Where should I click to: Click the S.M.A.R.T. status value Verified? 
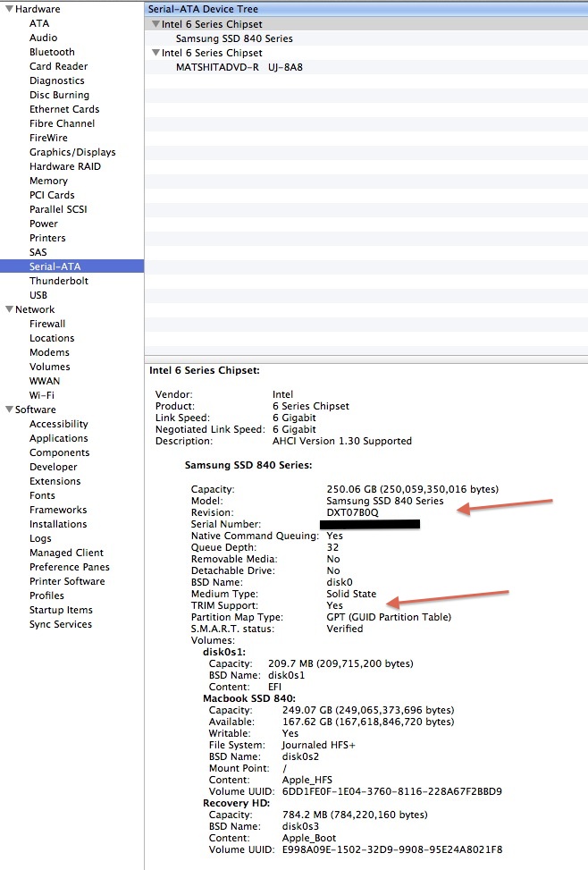[x=344, y=629]
